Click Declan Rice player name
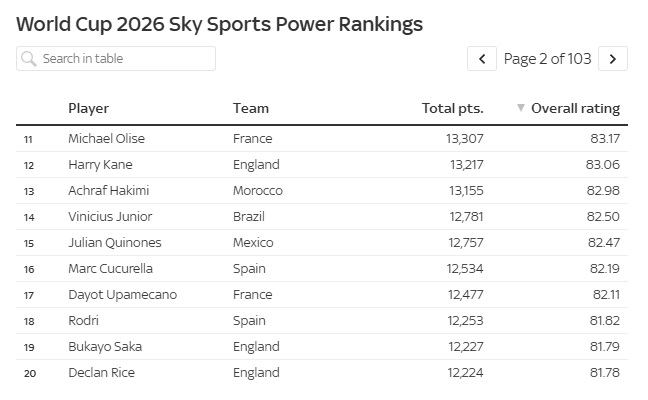The width and height of the screenshot is (648, 400). [x=102, y=373]
